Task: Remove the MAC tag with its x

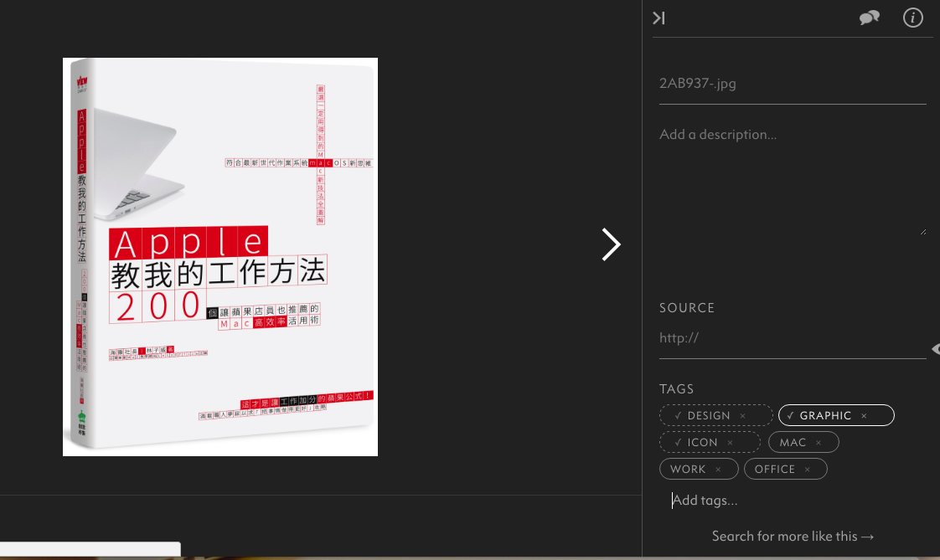Action: pyautogui.click(x=819, y=443)
